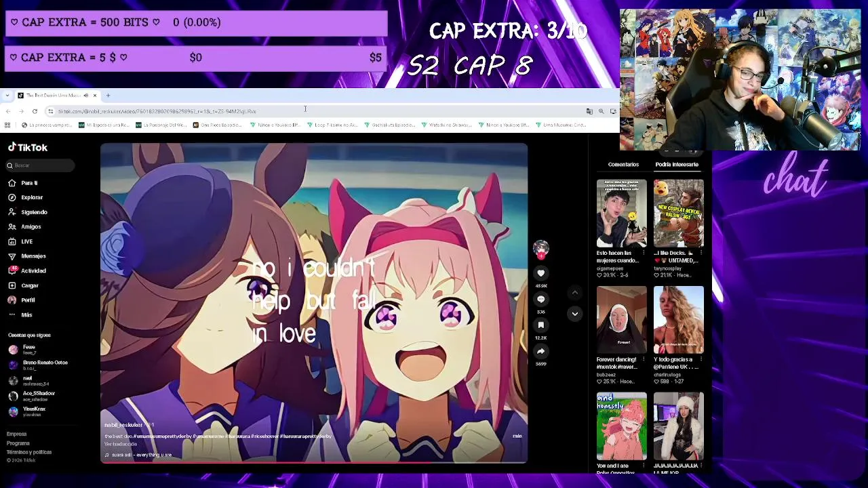Open the browser apps grid icon
The height and width of the screenshot is (488, 868).
point(7,125)
